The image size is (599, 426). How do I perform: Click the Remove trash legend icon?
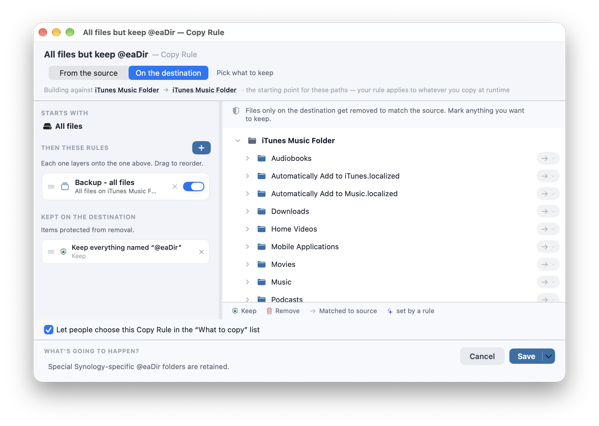[x=269, y=311]
